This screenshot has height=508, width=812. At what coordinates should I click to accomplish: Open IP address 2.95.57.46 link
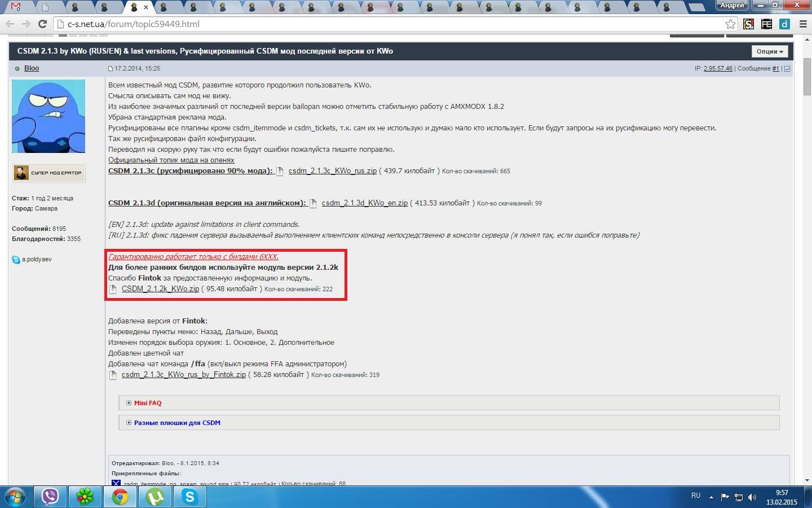[x=718, y=68]
